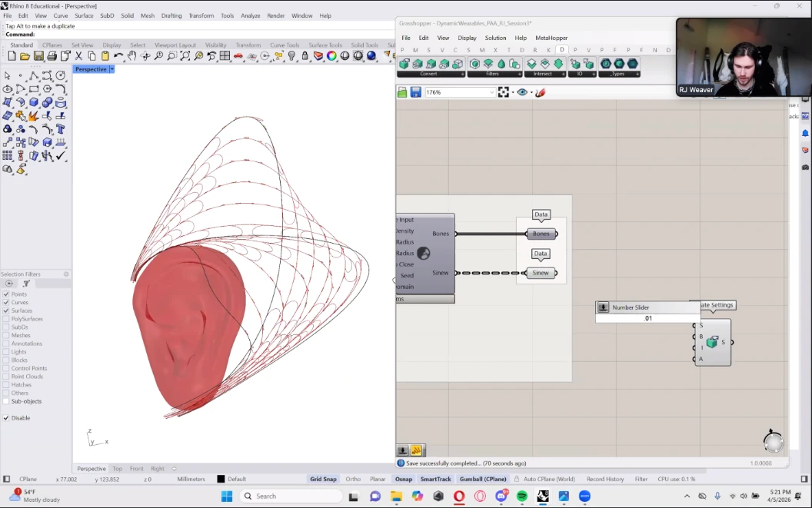Click the Grasshopper sketch pen icon

[541, 92]
